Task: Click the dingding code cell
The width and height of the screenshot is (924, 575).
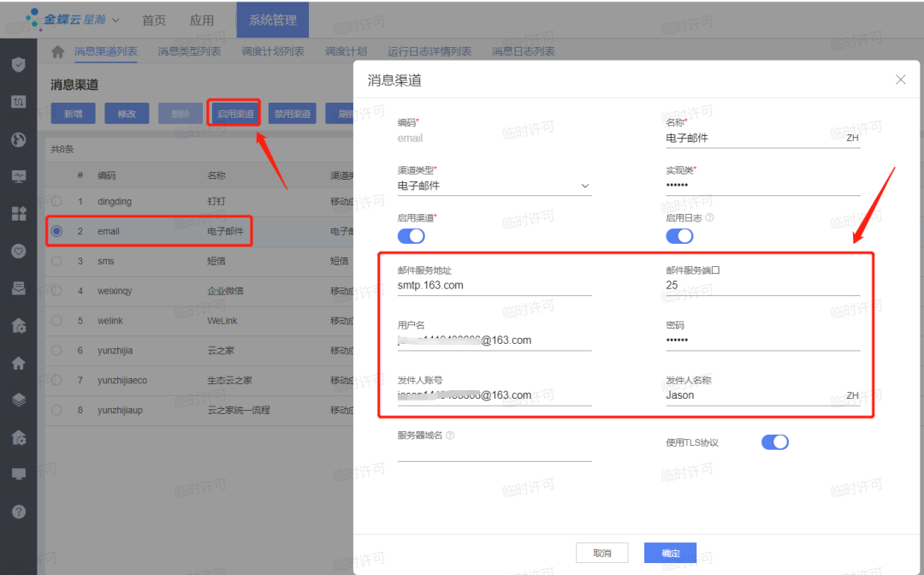Action: tap(115, 201)
